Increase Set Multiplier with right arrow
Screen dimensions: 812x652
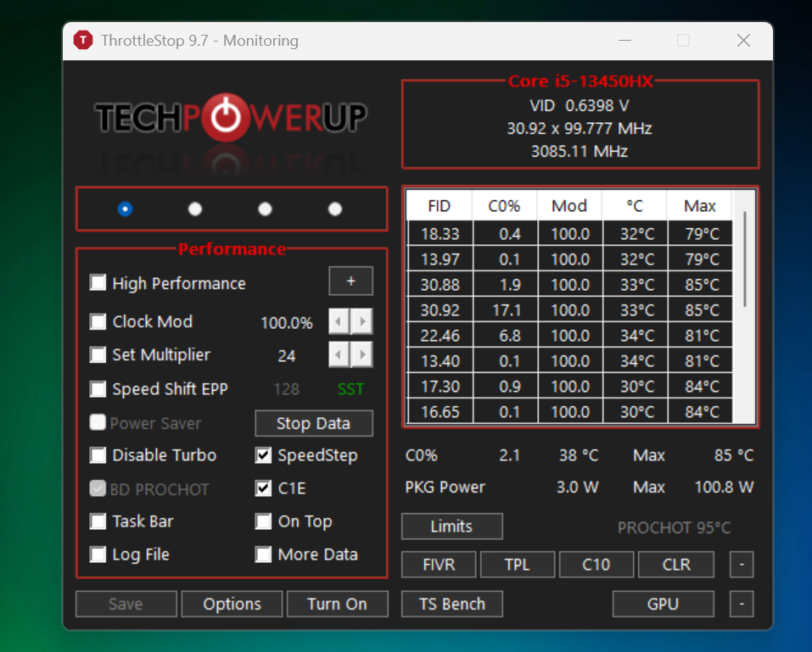[362, 355]
